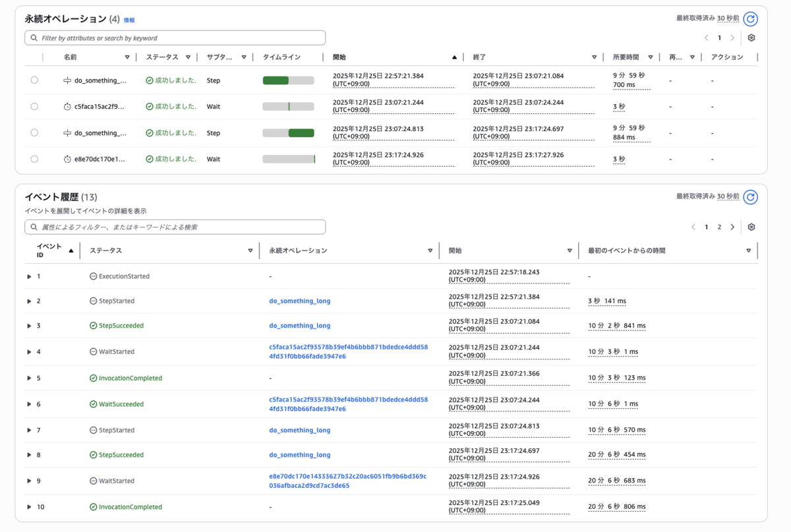Viewport: 791px width, 532px height.
Task: Open do_something_long link in event 8
Action: [300, 455]
